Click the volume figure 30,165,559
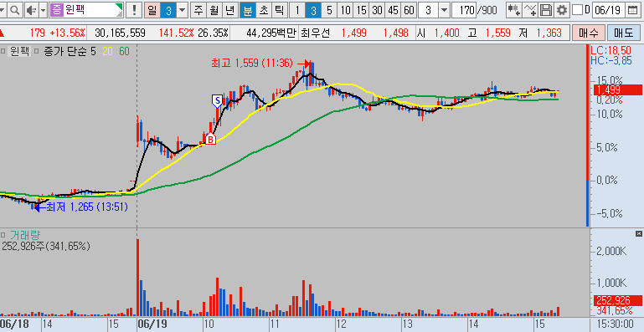The width and height of the screenshot is (644, 332). [120, 33]
